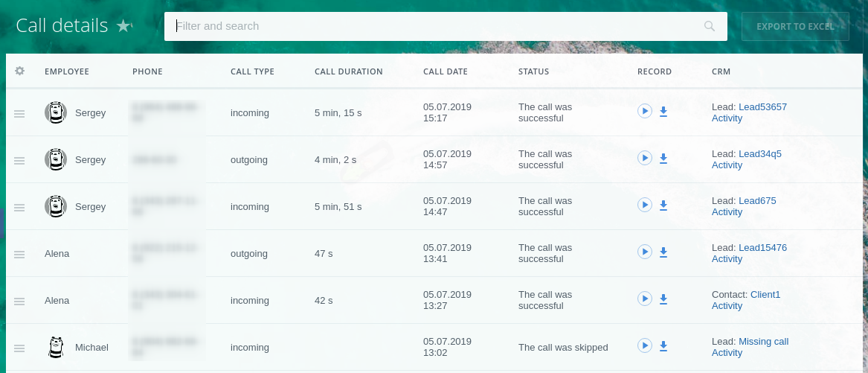This screenshot has width=868, height=373.
Task: Click the Filter and search field
Action: pyautogui.click(x=446, y=26)
